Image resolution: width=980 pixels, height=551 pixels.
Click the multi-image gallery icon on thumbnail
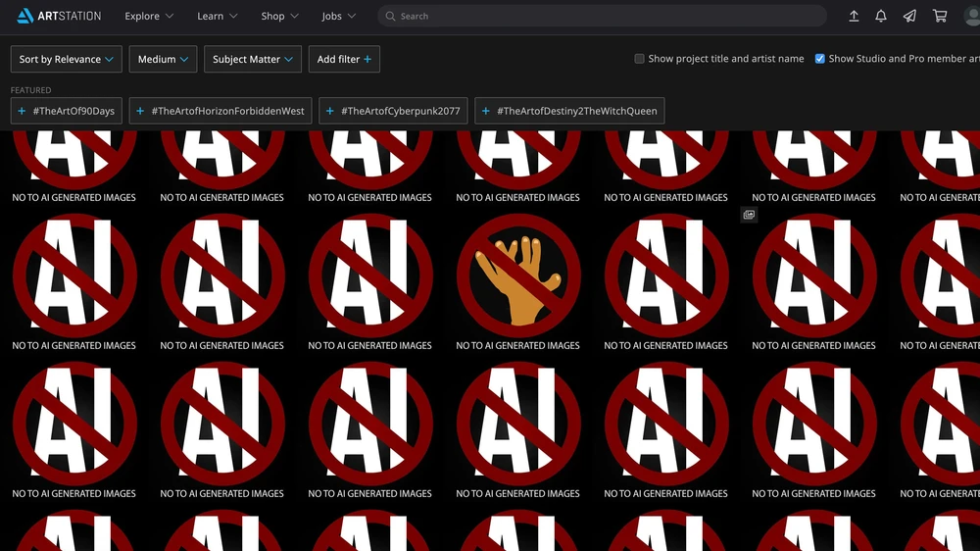tap(749, 215)
